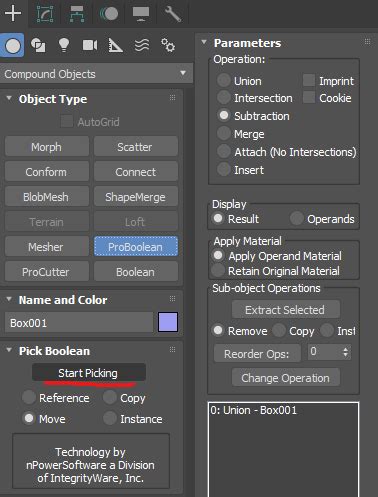Select the Result display radio

[x=218, y=218]
